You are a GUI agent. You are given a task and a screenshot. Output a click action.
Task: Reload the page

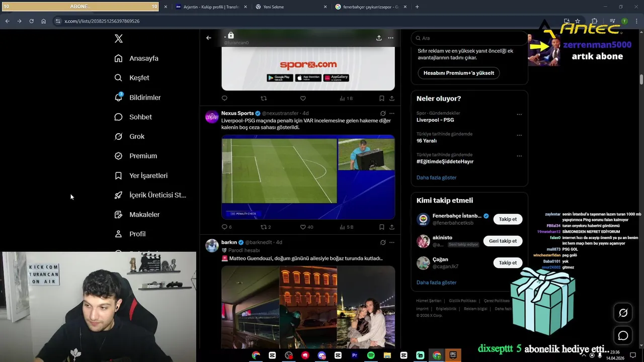coord(31,21)
